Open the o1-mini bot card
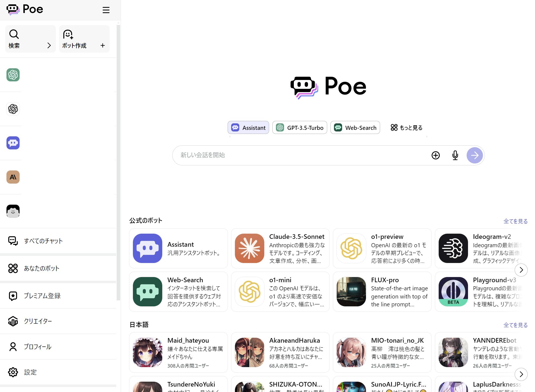 click(280, 292)
